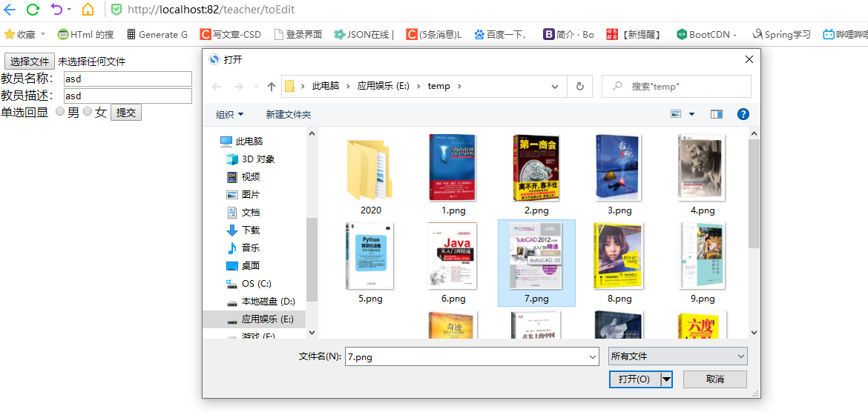
Task: Open the BootCDN bookmark
Action: (x=706, y=34)
